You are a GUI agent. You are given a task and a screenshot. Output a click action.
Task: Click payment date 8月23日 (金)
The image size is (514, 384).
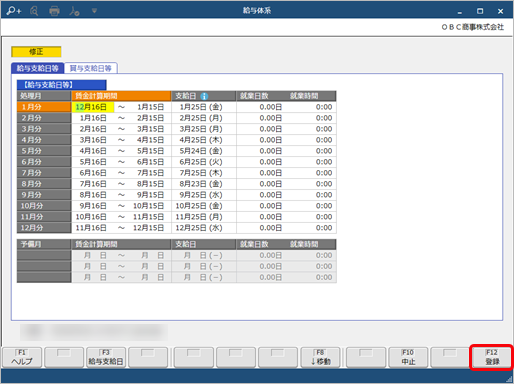click(201, 184)
